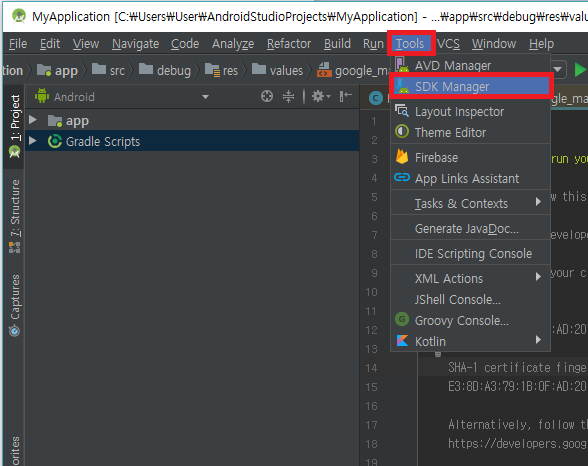The image size is (588, 466).
Task: Click the Theme Editor circle icon
Action: pos(402,132)
